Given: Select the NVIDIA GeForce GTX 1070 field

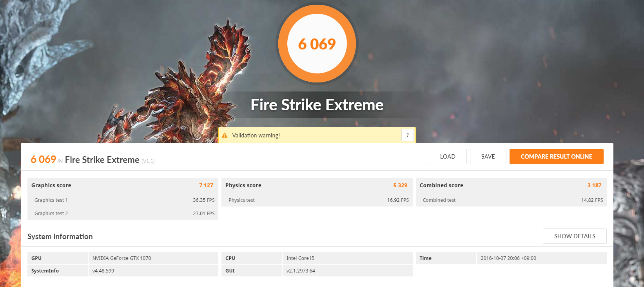Looking at the screenshot, I should (153, 258).
